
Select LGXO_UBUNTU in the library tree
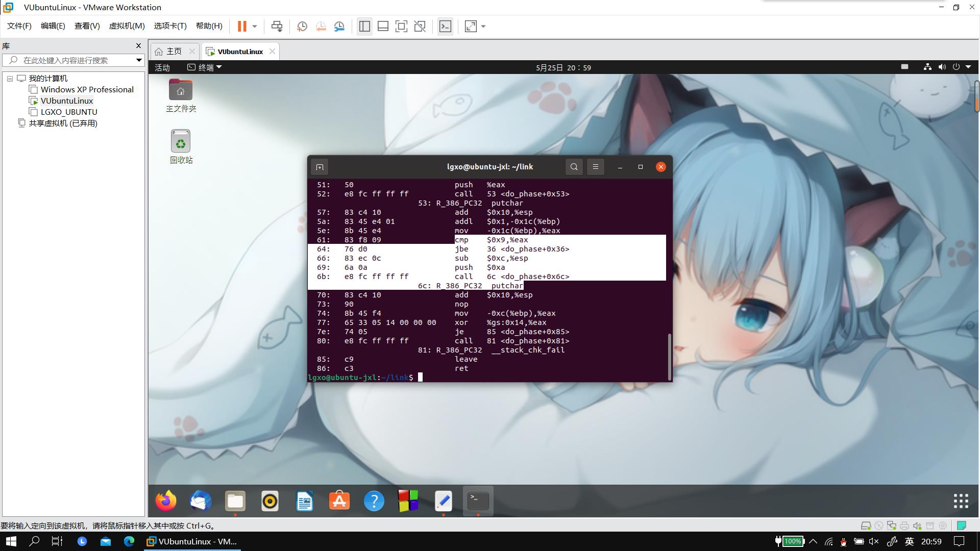coord(69,112)
